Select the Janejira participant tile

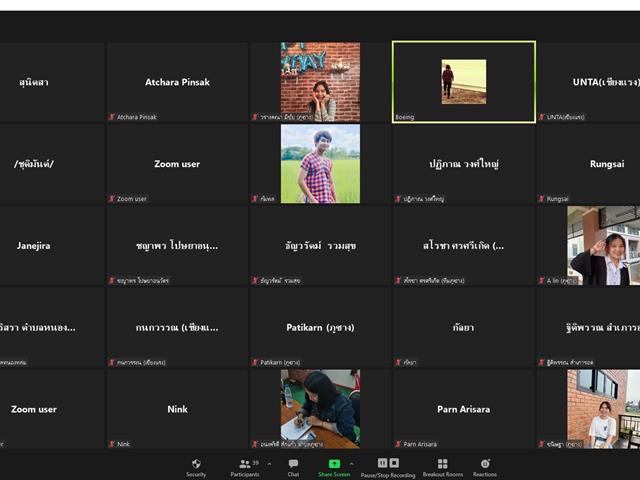[x=52, y=246]
